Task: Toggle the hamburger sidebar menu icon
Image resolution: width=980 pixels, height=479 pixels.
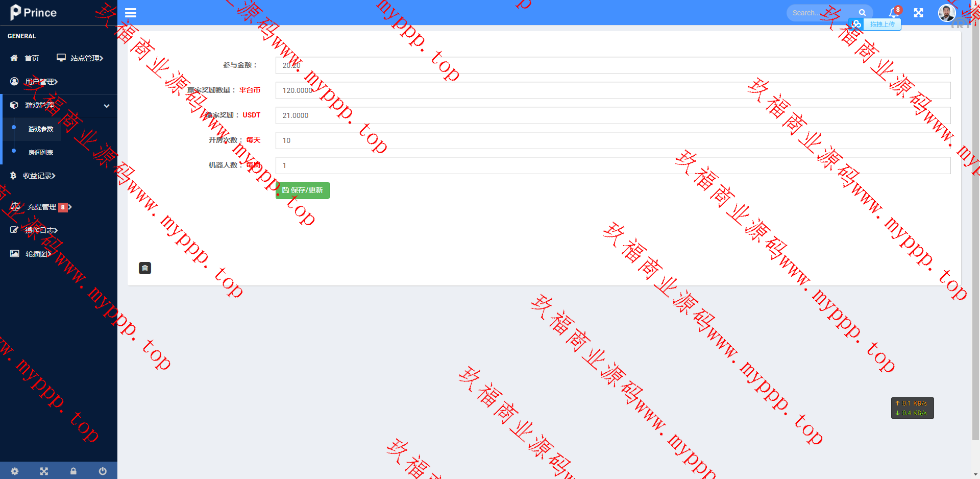Action: point(131,13)
